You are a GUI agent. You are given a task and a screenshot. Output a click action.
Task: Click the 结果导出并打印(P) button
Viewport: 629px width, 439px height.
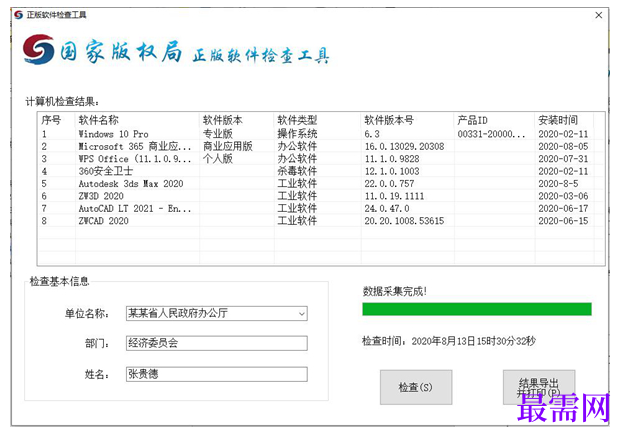coord(539,387)
